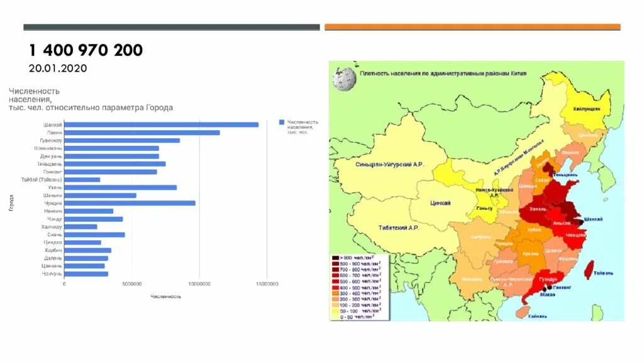Select the '400 - 500 чел./км²' legend swatch
Image resolution: width=644 pixels, height=362 pixels.
[336, 287]
